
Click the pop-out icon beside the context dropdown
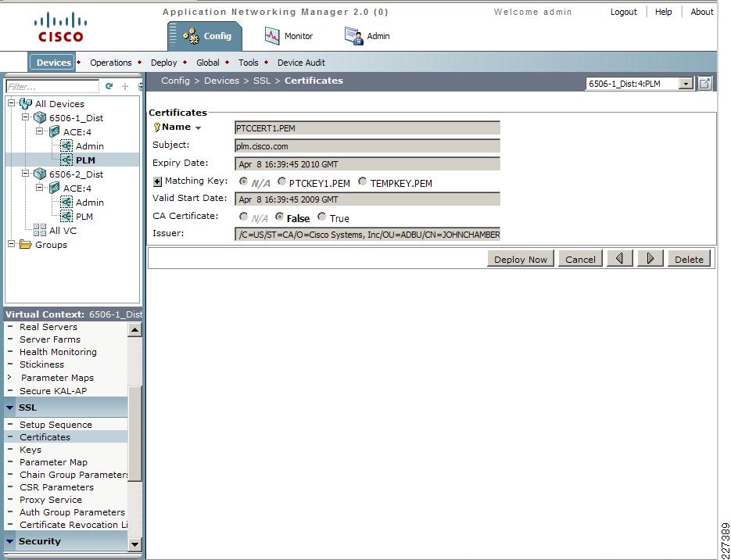(705, 84)
